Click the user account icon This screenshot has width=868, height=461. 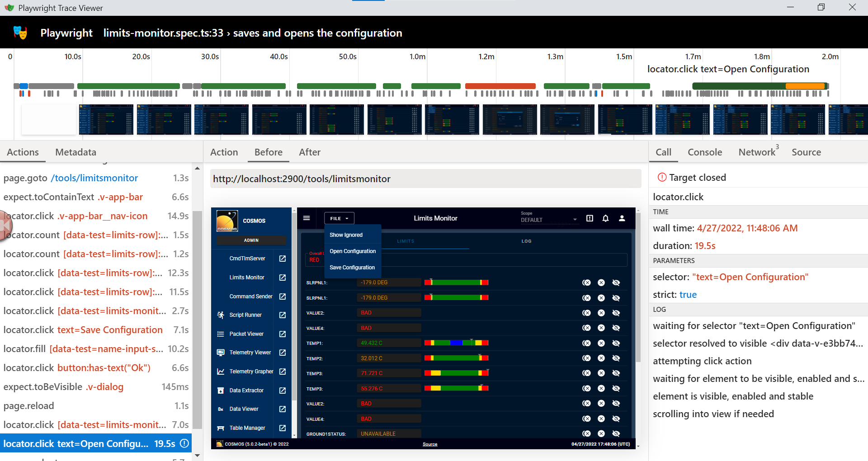click(622, 218)
